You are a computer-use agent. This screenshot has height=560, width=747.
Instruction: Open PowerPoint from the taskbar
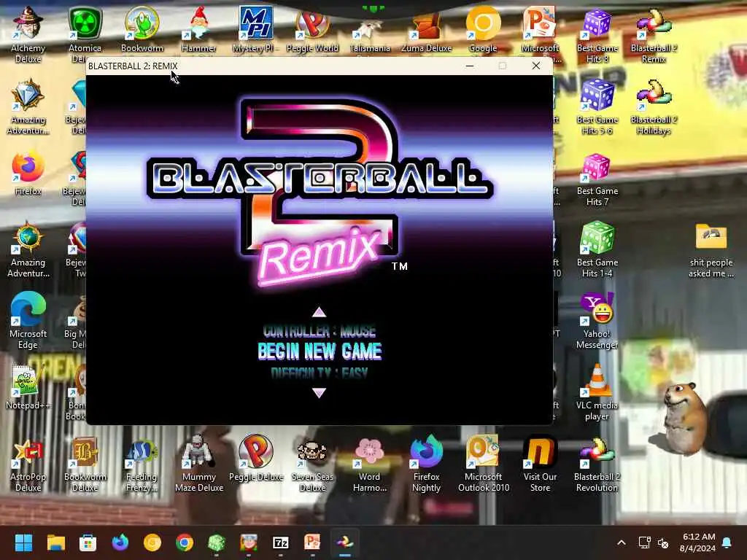(312, 542)
